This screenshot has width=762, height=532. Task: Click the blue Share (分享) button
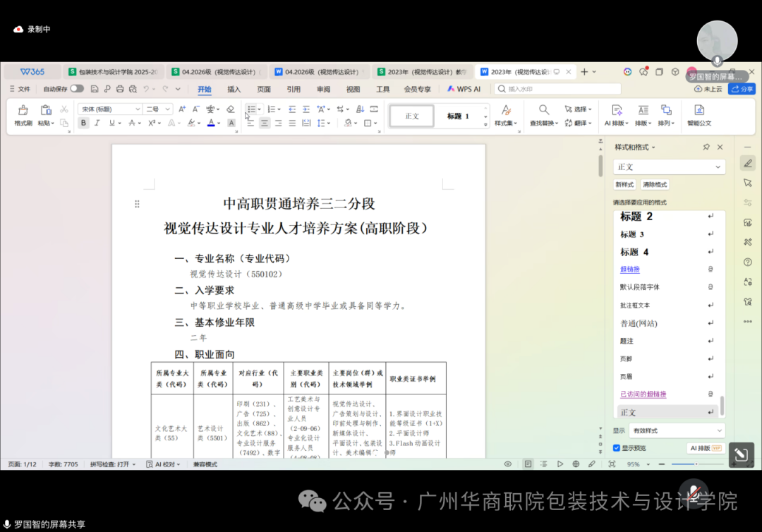pyautogui.click(x=742, y=89)
